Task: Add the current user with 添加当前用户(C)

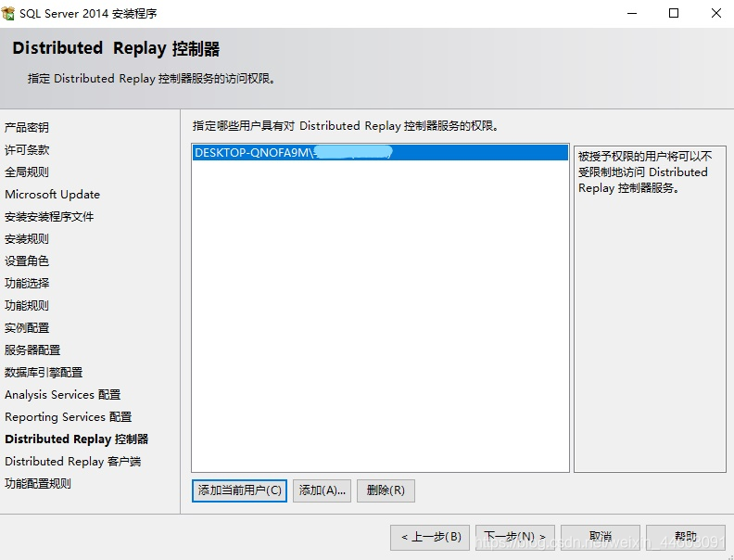Action: pyautogui.click(x=239, y=490)
